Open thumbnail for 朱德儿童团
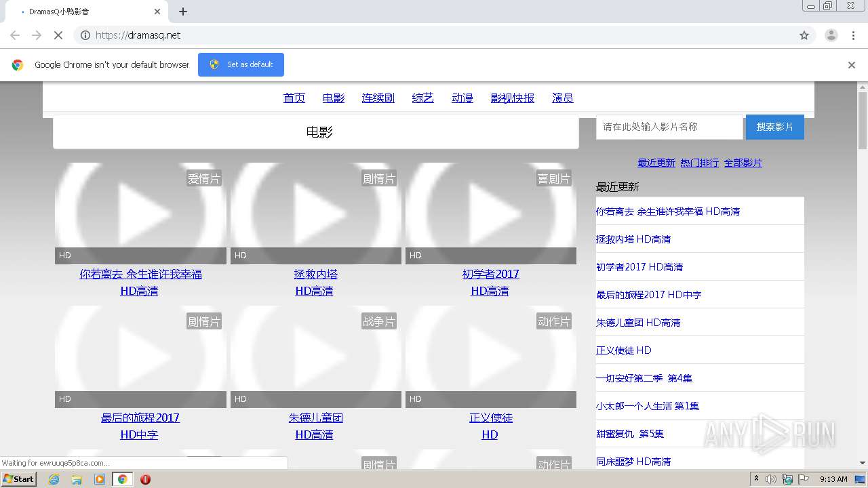Image resolution: width=868 pixels, height=488 pixels. 316,357
